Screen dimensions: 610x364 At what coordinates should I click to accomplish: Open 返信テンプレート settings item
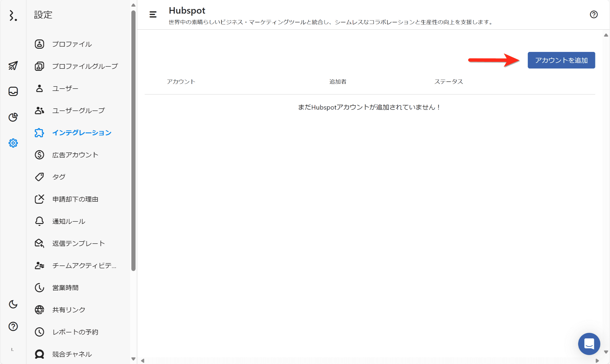78,243
